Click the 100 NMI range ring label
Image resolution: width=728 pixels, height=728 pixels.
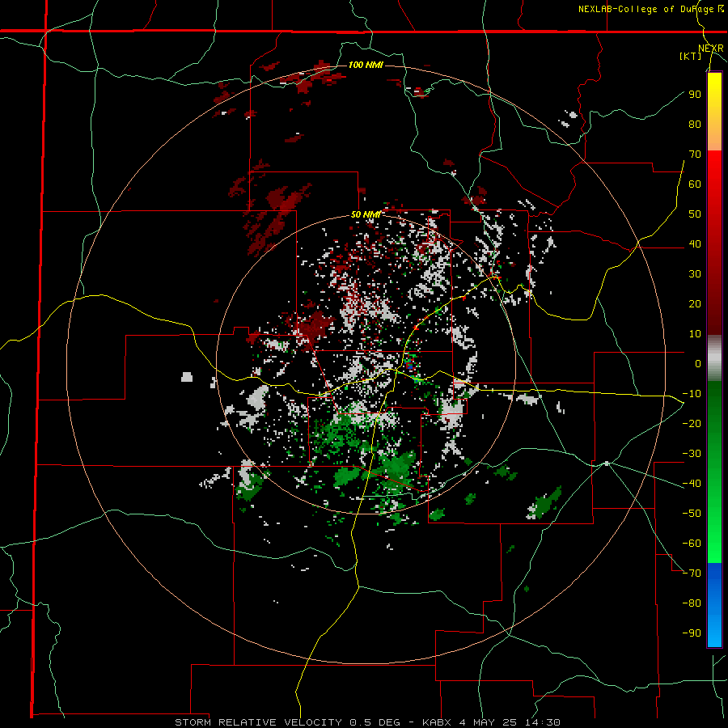(366, 65)
